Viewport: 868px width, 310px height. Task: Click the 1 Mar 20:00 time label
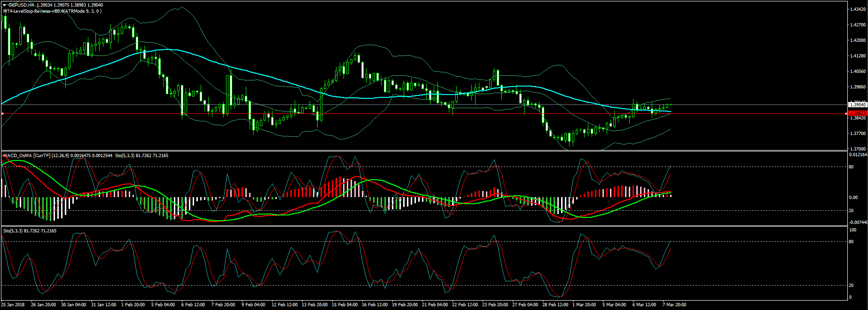click(584, 304)
